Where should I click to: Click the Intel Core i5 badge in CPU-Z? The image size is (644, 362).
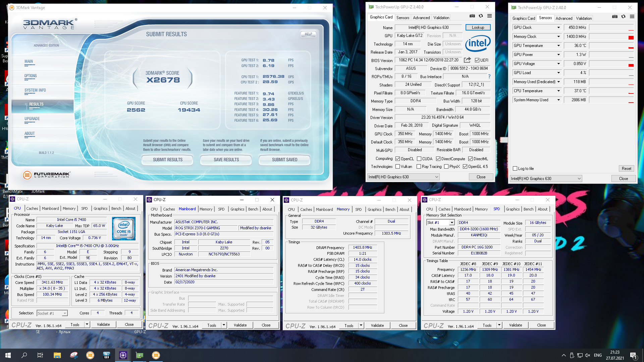[x=124, y=228]
